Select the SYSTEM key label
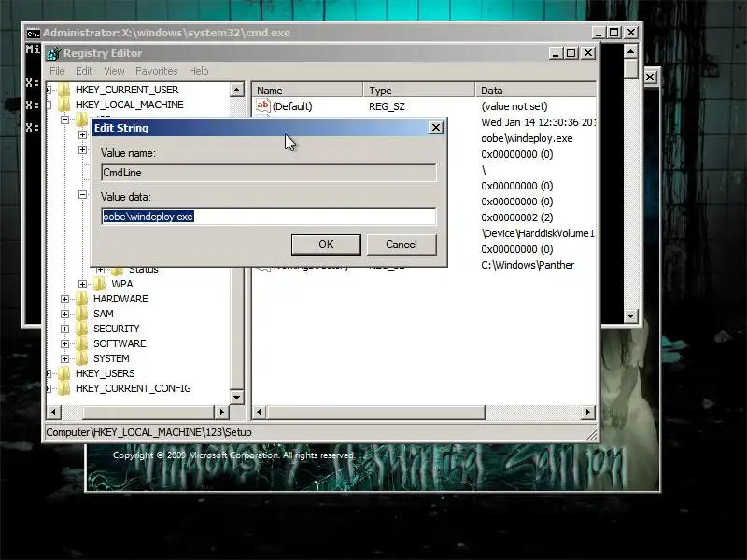The image size is (747, 560). point(111,358)
